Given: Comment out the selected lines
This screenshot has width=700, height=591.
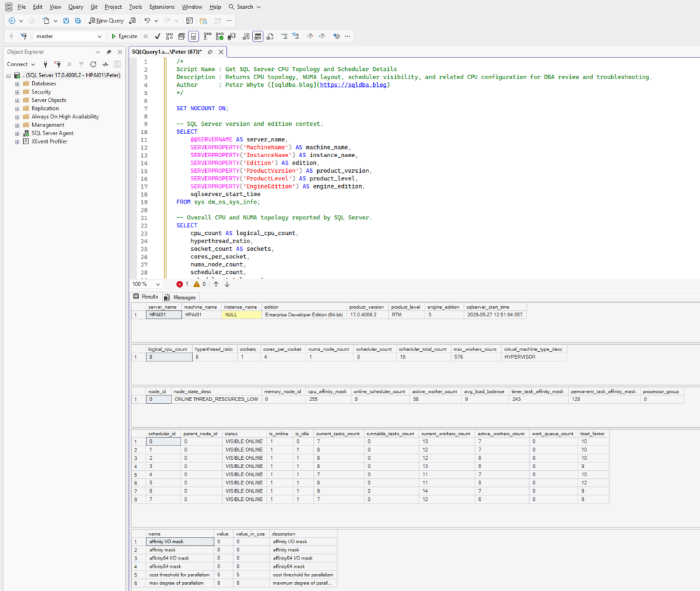Looking at the screenshot, I should pyautogui.click(x=284, y=36).
